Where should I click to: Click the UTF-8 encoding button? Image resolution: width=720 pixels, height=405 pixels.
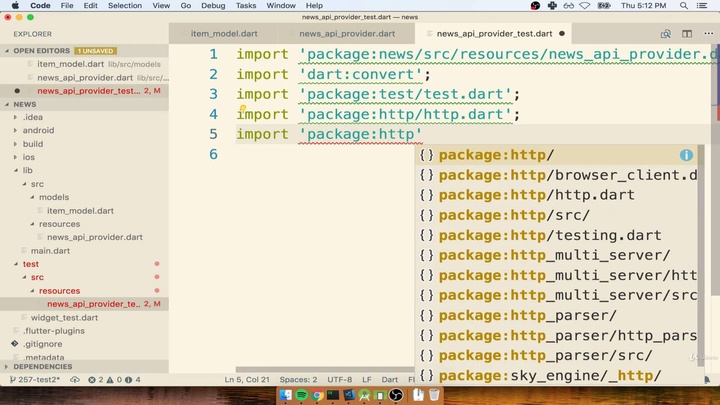coord(339,380)
